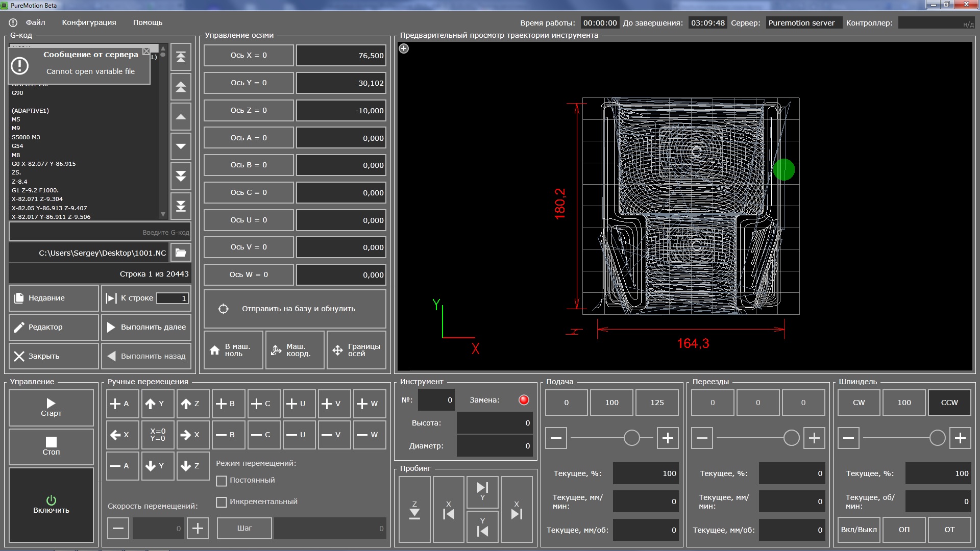The image size is (980, 551).
Task: Toggle the Включить power button
Action: tap(51, 505)
